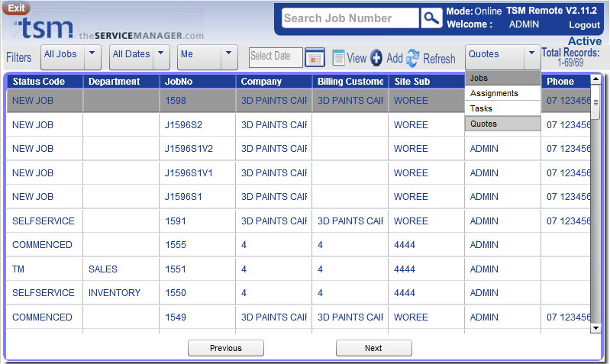Open the Me user filter dropdown
This screenshot has width=610, height=364.
click(208, 56)
